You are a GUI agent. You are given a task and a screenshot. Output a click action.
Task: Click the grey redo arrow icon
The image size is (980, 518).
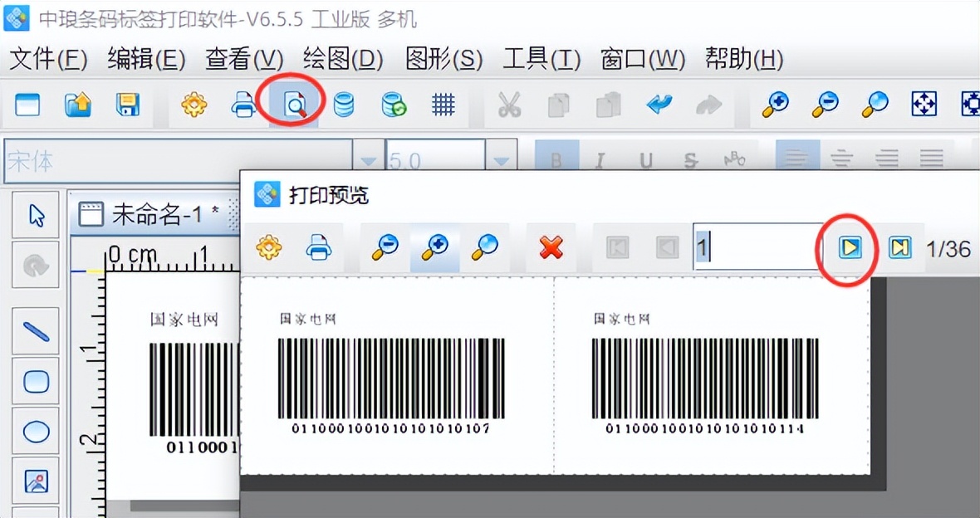(x=708, y=105)
